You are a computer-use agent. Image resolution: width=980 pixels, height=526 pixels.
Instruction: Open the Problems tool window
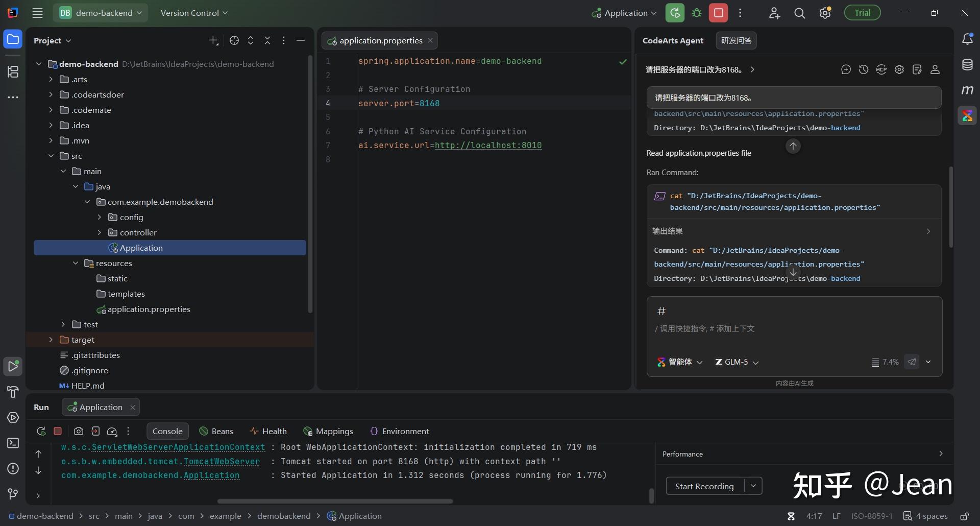13,468
